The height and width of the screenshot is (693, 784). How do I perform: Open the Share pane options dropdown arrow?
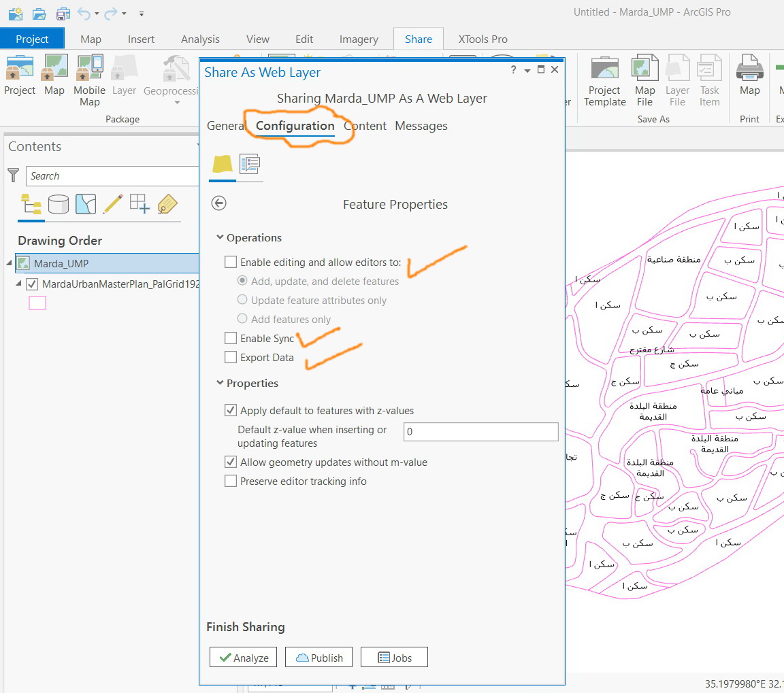tap(527, 71)
